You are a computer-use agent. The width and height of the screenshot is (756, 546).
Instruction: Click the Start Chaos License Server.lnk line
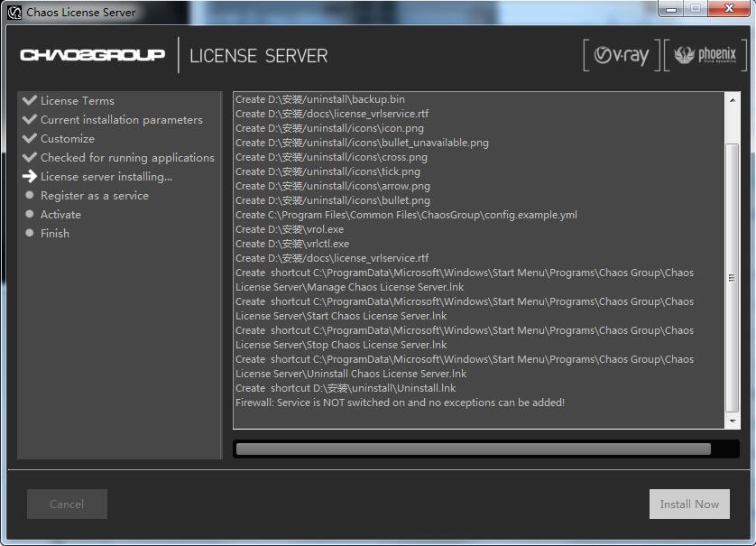click(x=465, y=310)
